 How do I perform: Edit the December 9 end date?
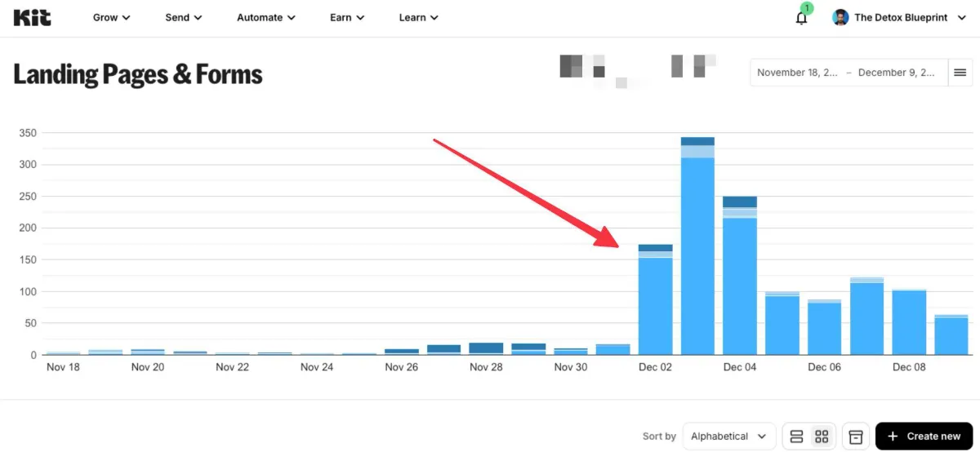896,73
